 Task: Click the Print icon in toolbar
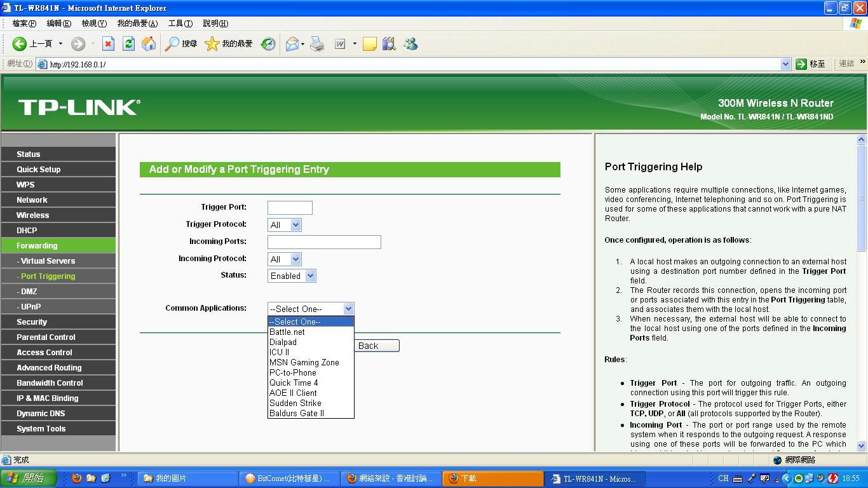[x=317, y=44]
